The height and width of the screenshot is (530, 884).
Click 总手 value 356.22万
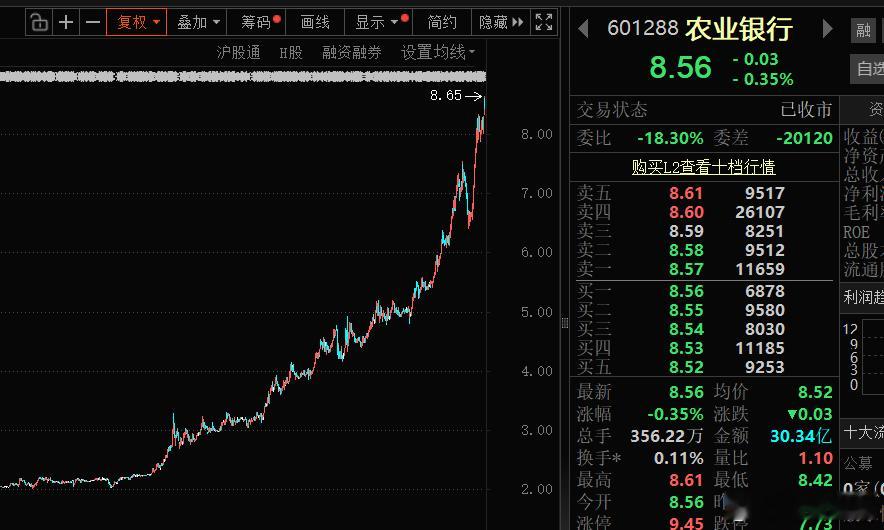666,436
